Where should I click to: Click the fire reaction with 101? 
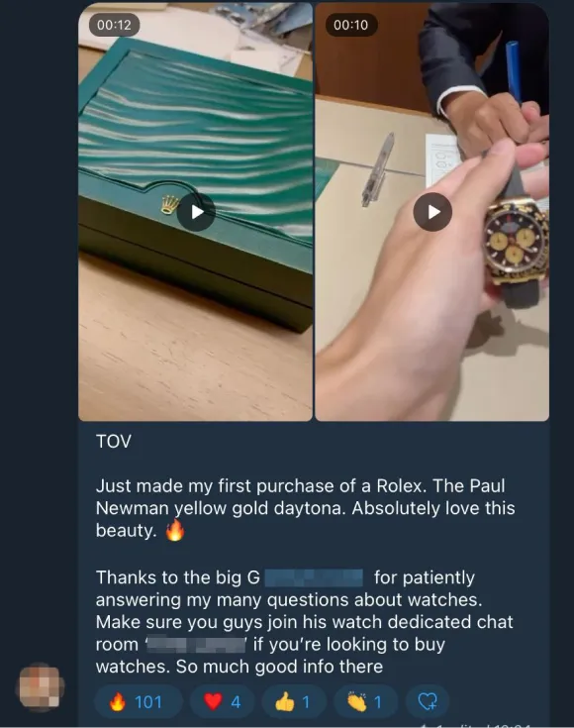click(139, 701)
